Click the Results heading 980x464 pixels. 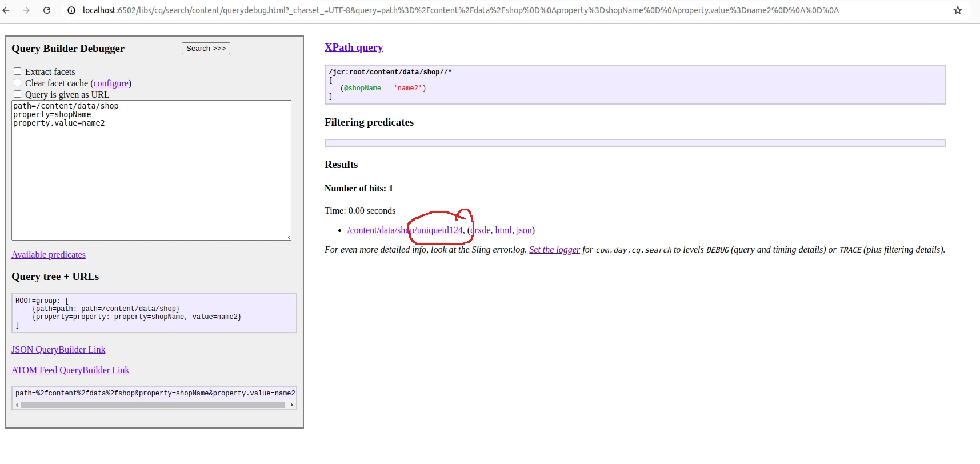(341, 165)
